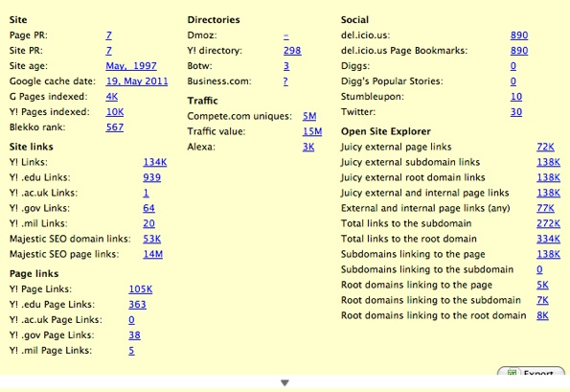Click the Botw value 3

tap(286, 66)
